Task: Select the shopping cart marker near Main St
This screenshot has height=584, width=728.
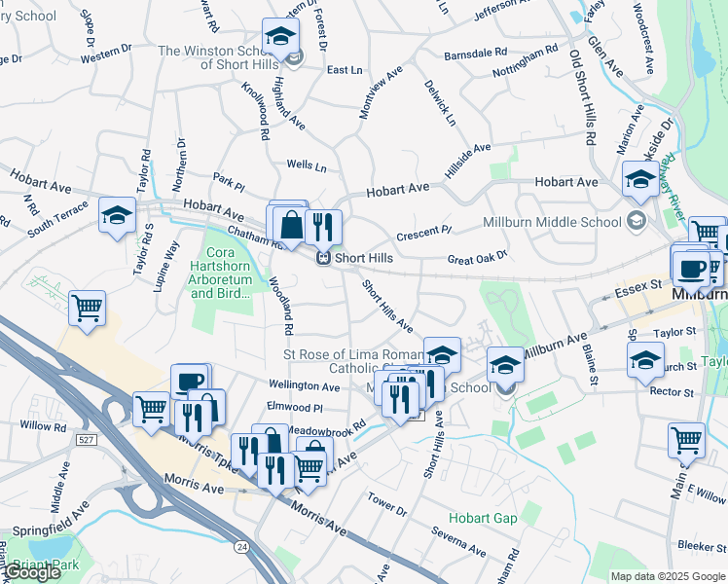Action: 687,444
